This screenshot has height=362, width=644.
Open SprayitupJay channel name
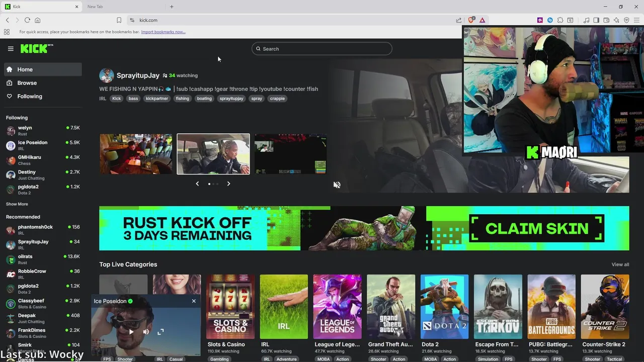point(138,75)
